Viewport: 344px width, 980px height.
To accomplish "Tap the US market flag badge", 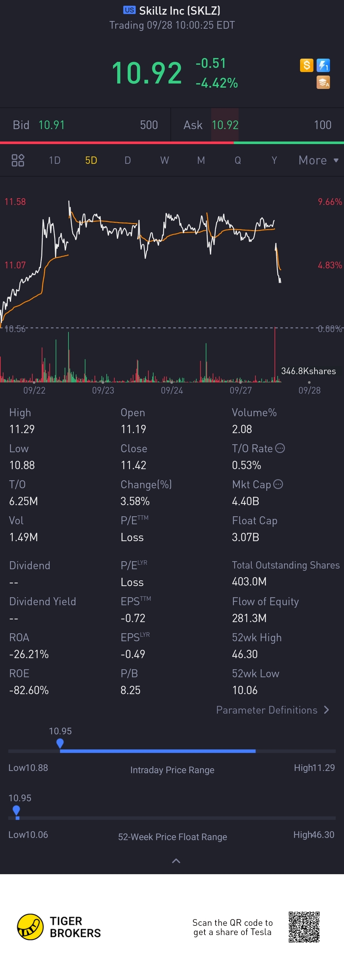I will [x=129, y=10].
